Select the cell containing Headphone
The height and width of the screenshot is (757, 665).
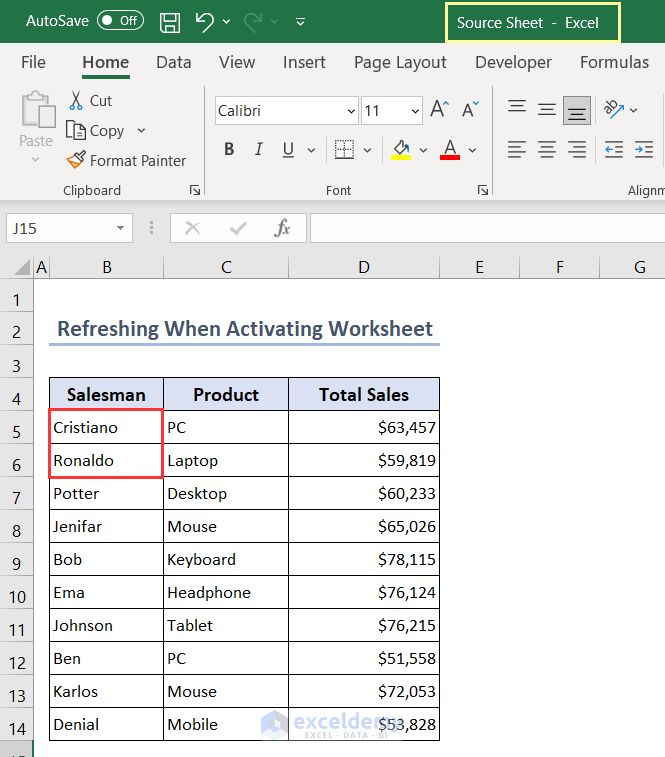click(x=225, y=592)
